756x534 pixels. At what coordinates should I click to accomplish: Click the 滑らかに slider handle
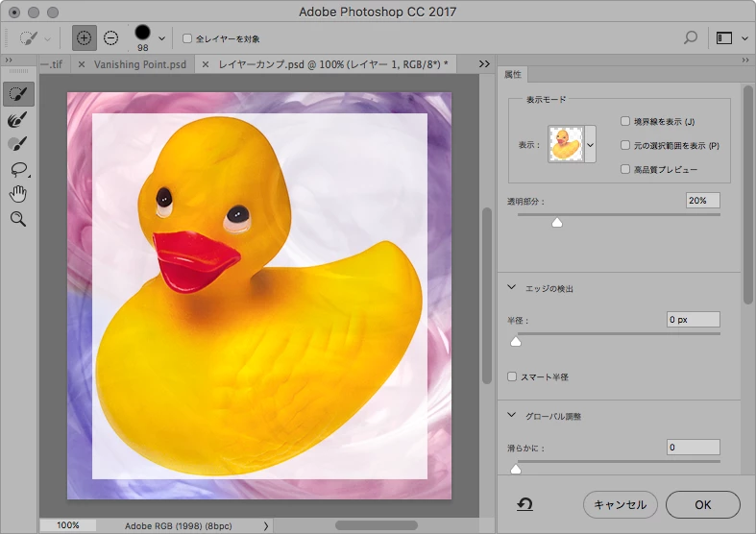click(x=516, y=469)
